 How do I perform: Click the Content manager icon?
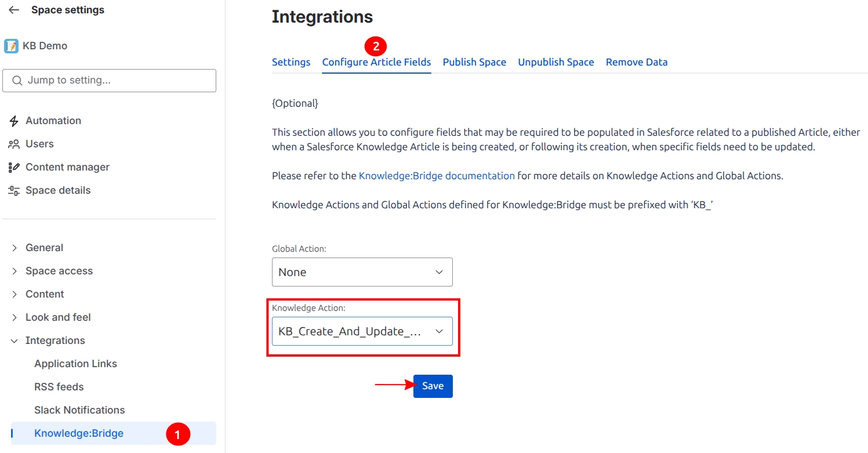click(x=14, y=167)
